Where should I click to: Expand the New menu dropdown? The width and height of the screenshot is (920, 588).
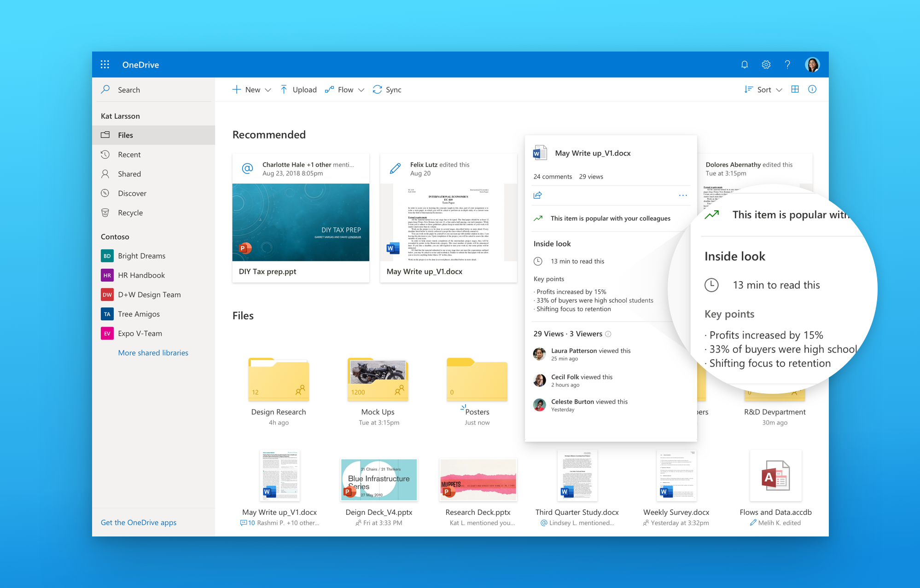pyautogui.click(x=268, y=89)
